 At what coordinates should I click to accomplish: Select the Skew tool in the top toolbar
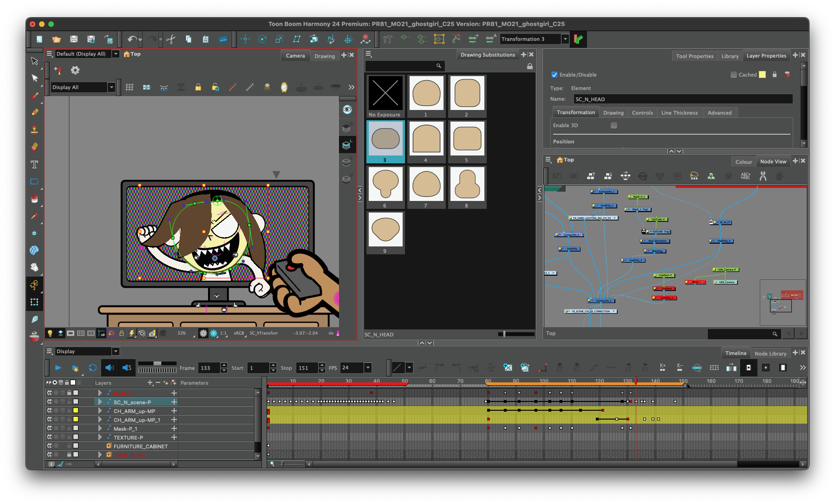tap(297, 39)
